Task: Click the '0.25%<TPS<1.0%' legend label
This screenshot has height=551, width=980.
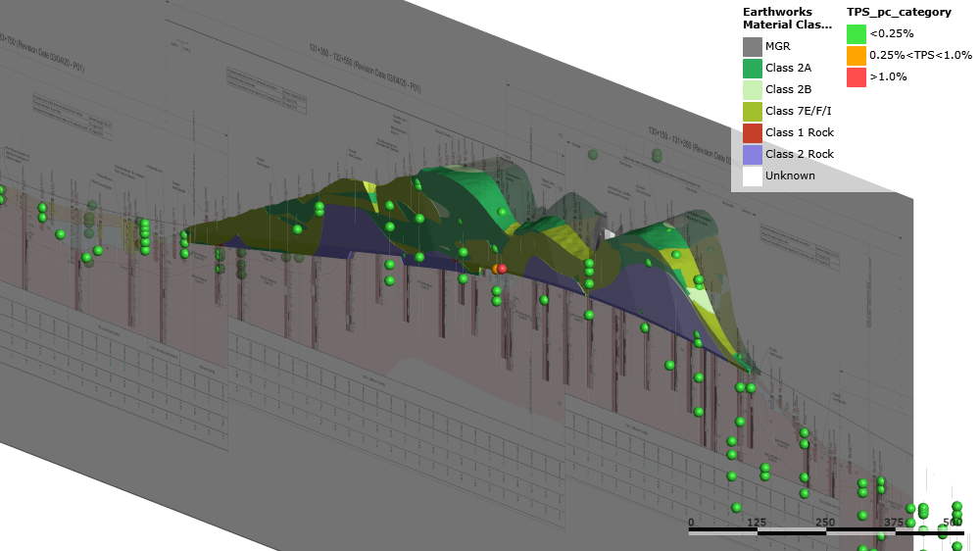Action: click(x=920, y=55)
